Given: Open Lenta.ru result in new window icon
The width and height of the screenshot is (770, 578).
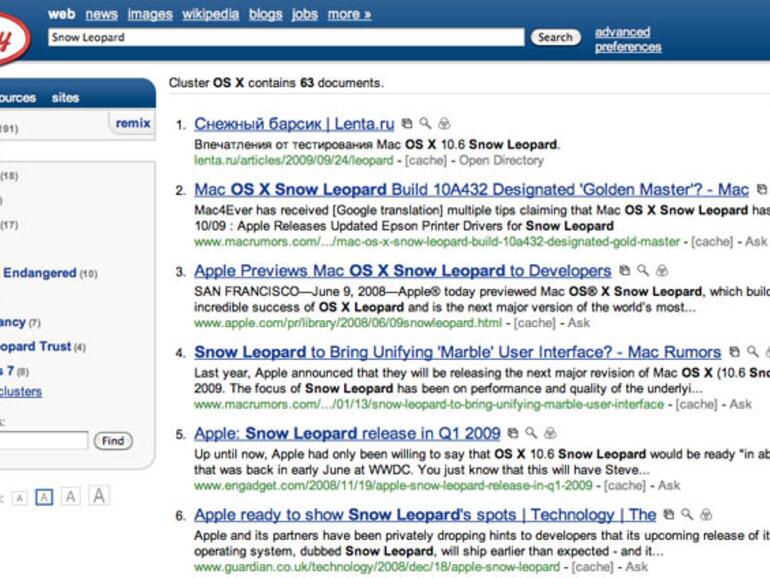Looking at the screenshot, I should click(407, 124).
